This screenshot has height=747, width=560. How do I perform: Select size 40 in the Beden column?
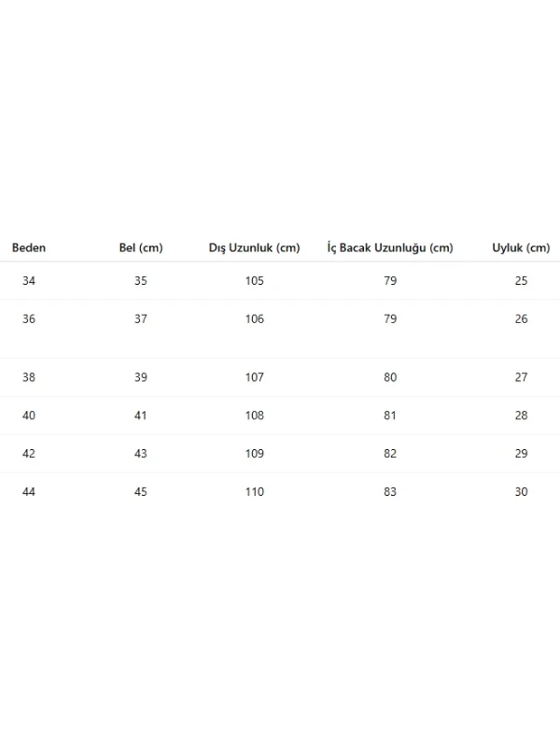(x=29, y=416)
